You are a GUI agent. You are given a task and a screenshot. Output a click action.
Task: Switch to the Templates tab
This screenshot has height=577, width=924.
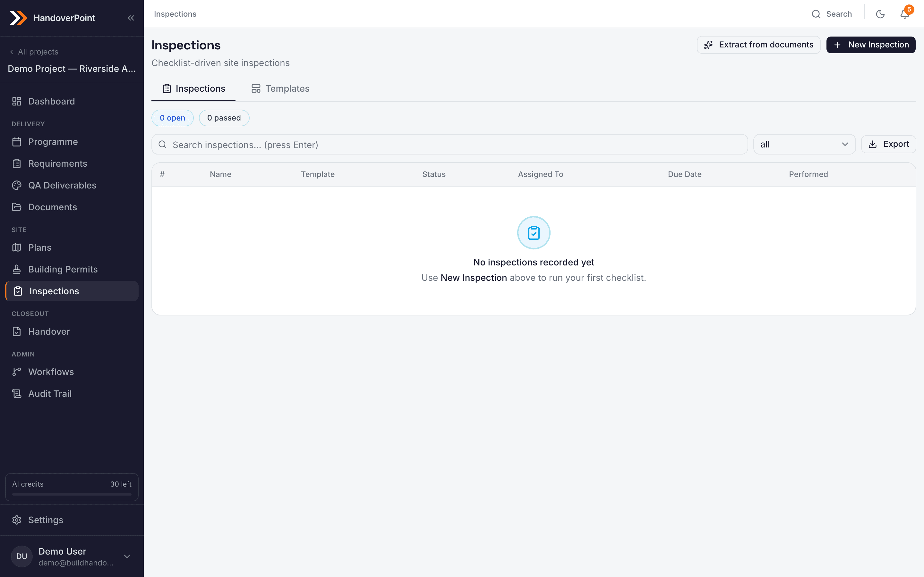(x=281, y=88)
